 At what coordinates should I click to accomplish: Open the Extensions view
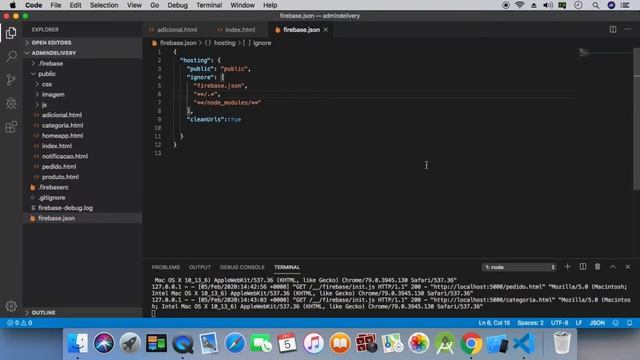pyautogui.click(x=11, y=127)
